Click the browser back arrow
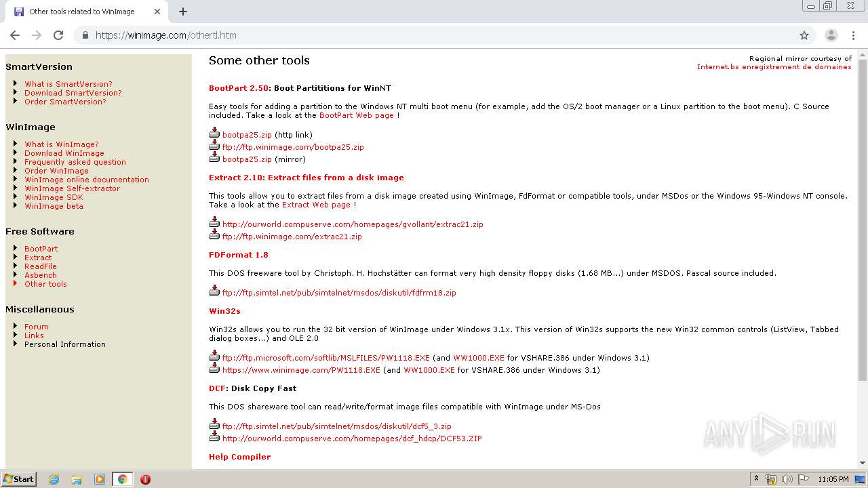The width and height of the screenshot is (868, 488). 15,35
